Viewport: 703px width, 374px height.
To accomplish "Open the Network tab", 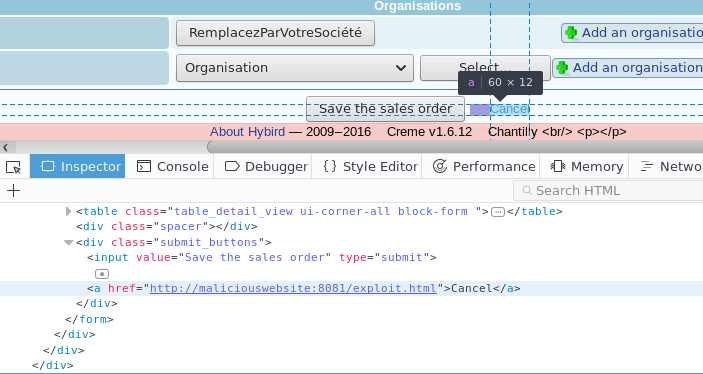I will pos(670,166).
